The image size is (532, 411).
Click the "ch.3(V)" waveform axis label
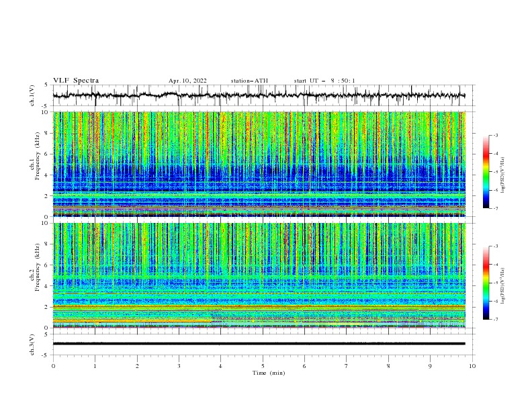32,345
